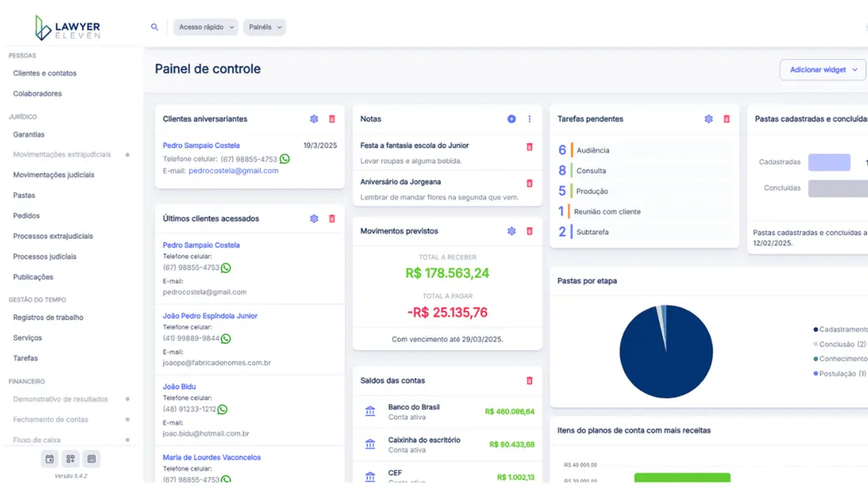Click Caixinha do escritório bank icon

pos(370,445)
